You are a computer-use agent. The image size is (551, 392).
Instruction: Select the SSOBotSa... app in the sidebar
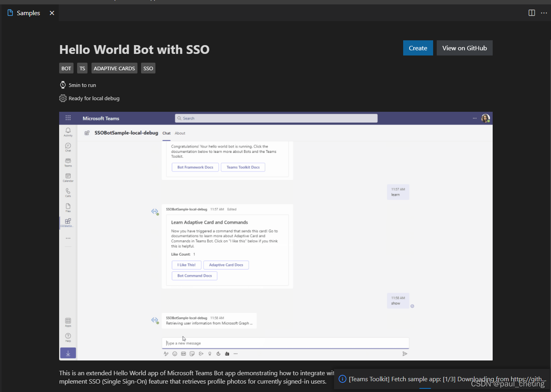point(68,223)
